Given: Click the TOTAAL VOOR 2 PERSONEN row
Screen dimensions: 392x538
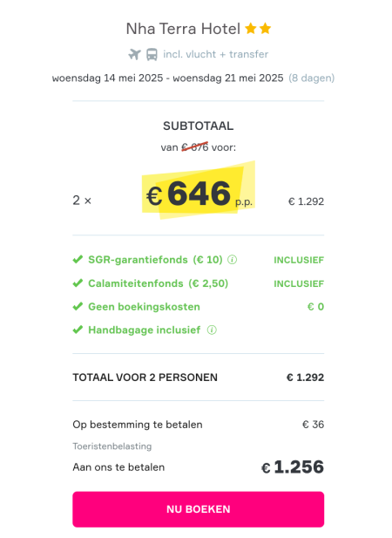Looking at the screenshot, I should coord(198,378).
